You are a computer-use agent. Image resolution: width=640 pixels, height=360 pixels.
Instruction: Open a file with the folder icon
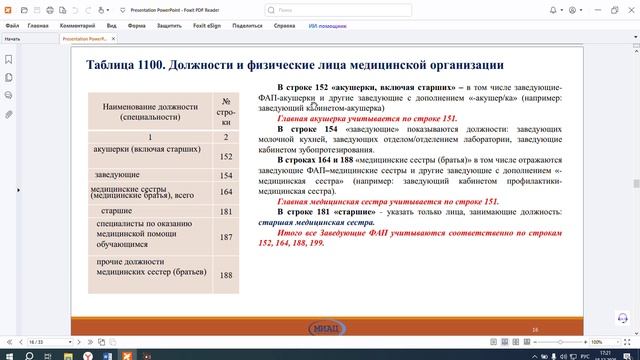click(x=24, y=10)
